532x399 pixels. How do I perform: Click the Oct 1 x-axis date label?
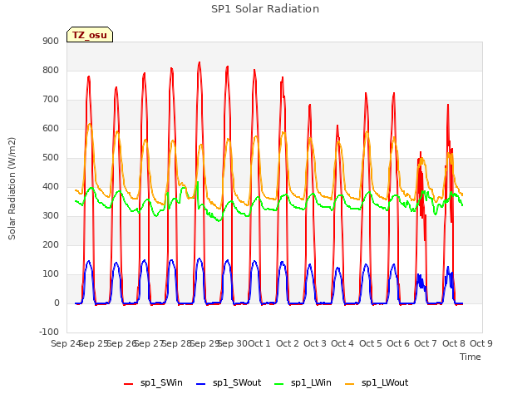tap(259, 343)
